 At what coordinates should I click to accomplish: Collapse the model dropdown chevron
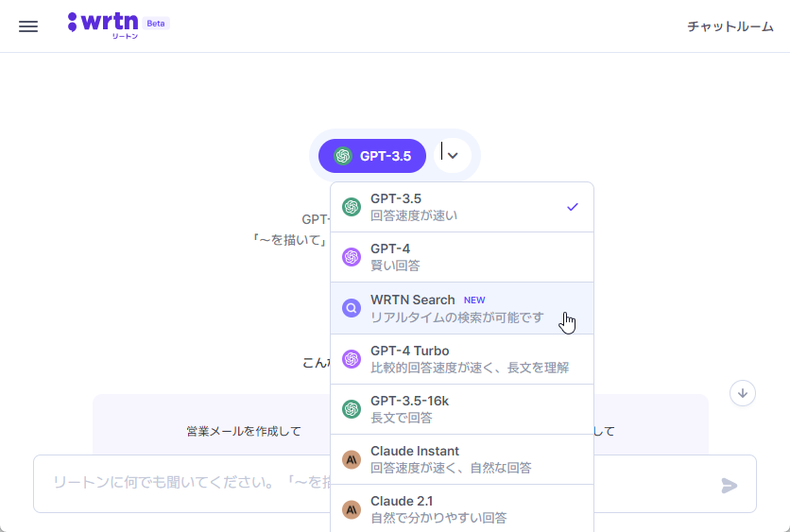453,156
